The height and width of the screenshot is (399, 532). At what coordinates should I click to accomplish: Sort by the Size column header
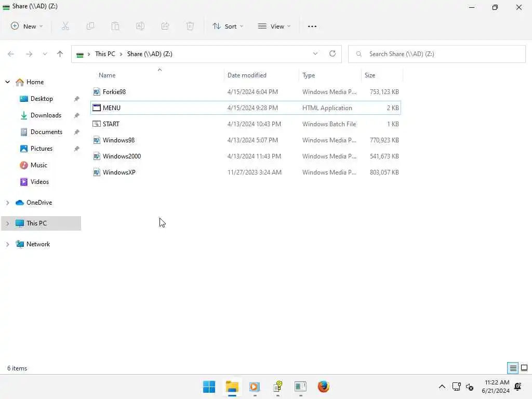point(370,75)
